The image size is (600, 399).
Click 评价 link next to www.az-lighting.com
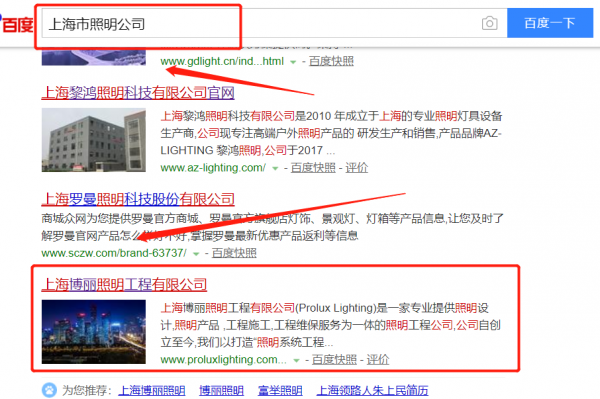click(x=357, y=168)
